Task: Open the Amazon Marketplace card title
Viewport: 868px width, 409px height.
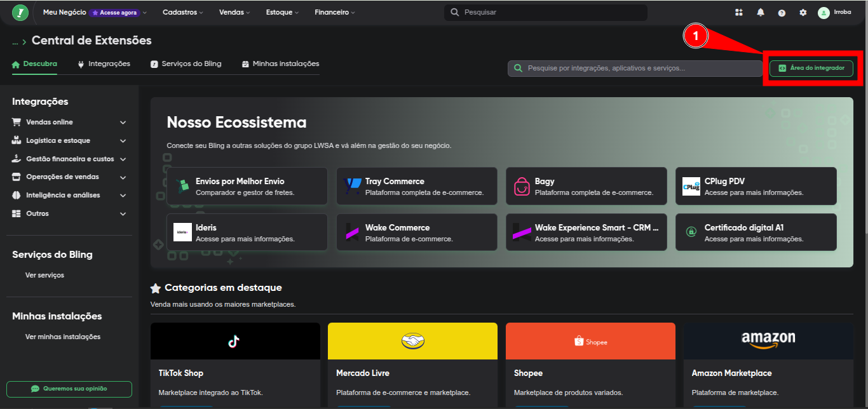Action: 732,373
